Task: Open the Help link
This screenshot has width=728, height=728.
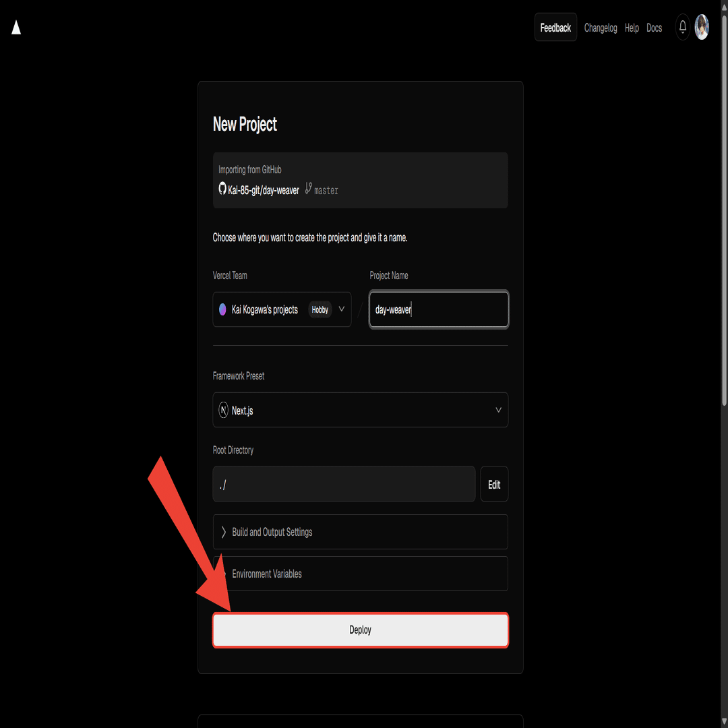Action: [632, 28]
